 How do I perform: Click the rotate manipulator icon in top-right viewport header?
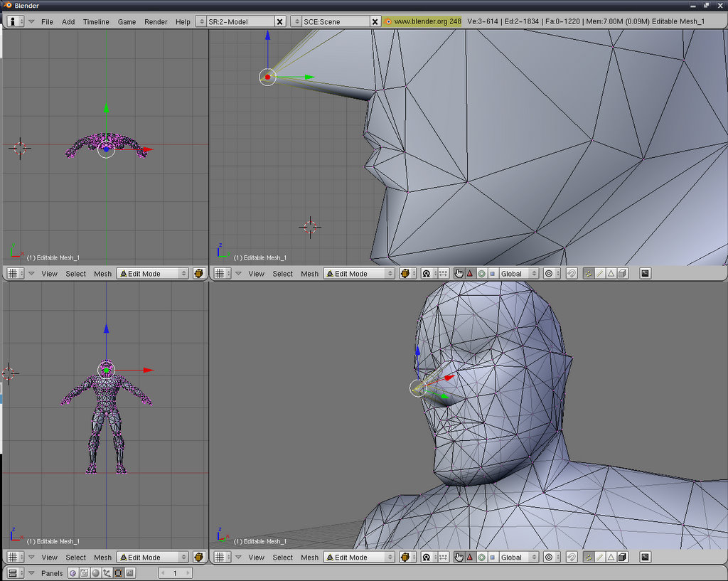click(481, 273)
